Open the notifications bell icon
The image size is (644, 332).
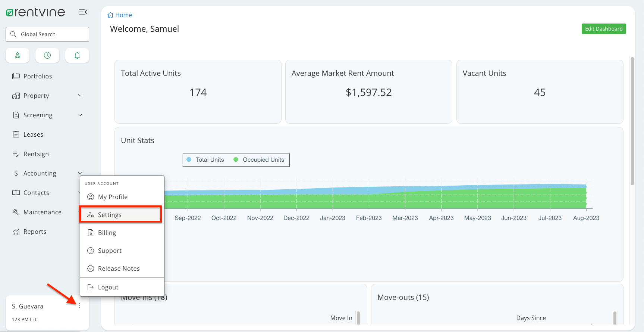(x=77, y=55)
